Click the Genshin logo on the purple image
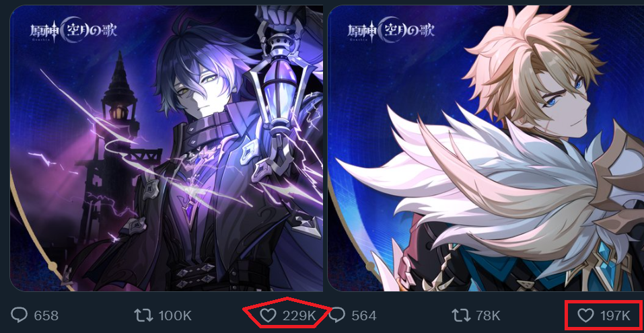This screenshot has height=333, width=644. [x=73, y=30]
